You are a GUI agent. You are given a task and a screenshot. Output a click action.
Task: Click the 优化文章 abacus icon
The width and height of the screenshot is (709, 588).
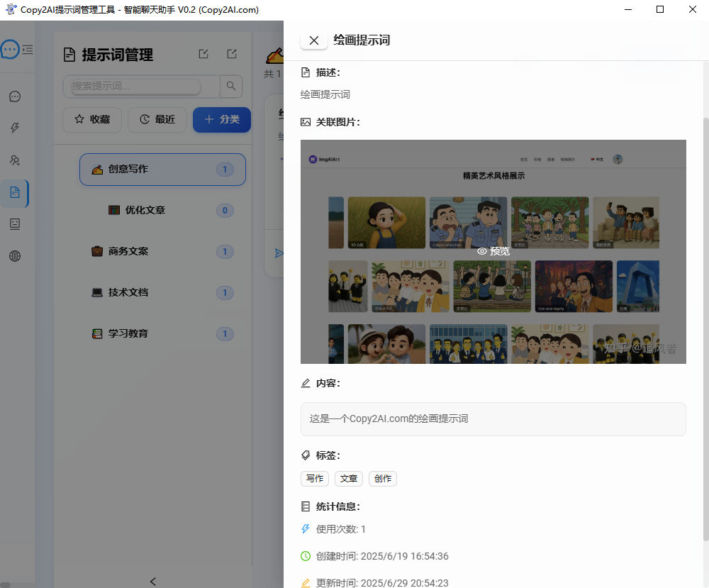(x=114, y=210)
